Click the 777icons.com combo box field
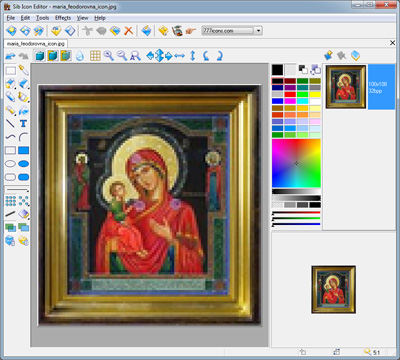The height and width of the screenshot is (360, 400). 232,31
